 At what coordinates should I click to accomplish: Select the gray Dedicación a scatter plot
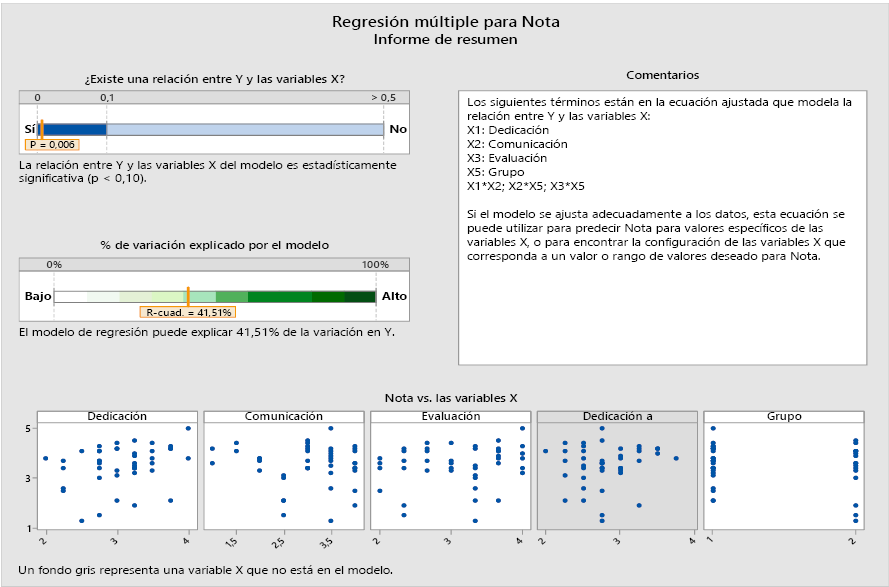tap(616, 475)
